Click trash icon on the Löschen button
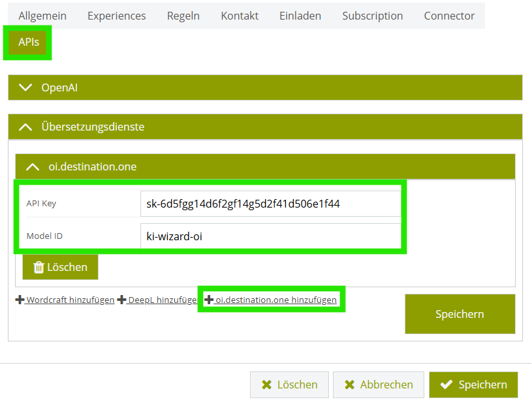The width and height of the screenshot is (532, 408). click(x=39, y=267)
